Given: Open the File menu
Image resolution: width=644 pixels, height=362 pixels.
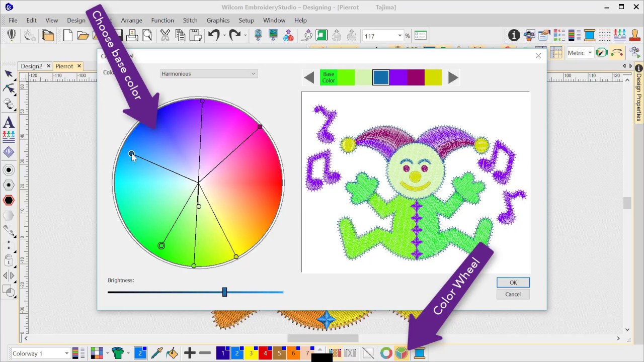Looking at the screenshot, I should [13, 20].
